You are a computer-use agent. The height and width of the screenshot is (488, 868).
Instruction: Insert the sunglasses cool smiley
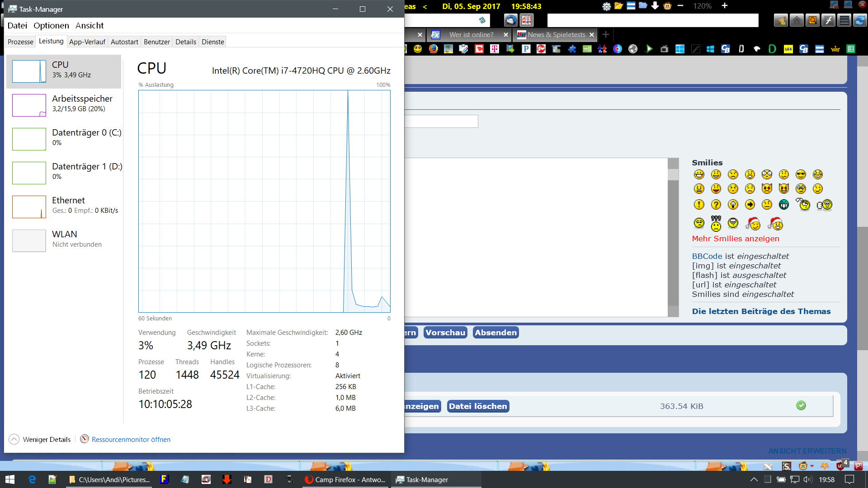pos(801,174)
